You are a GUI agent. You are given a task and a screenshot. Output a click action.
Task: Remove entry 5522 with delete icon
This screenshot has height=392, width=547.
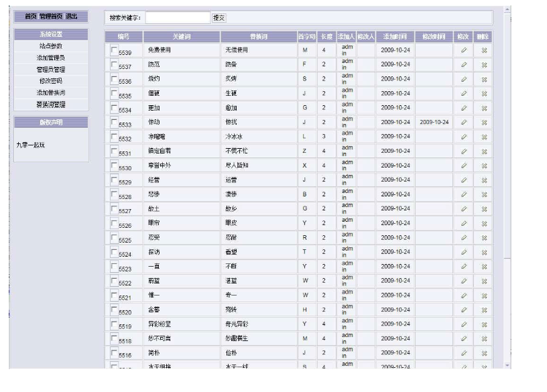484,281
